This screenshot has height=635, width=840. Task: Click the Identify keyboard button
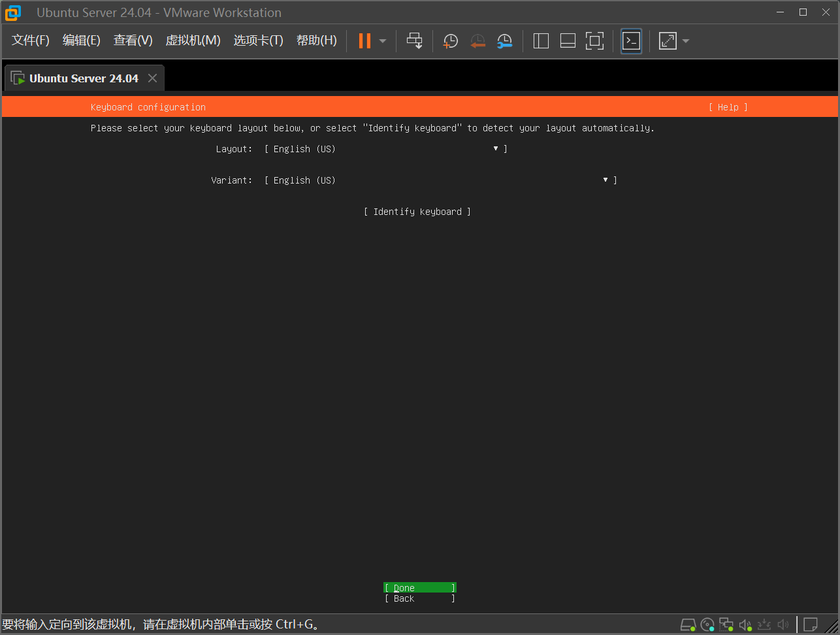[x=417, y=212]
